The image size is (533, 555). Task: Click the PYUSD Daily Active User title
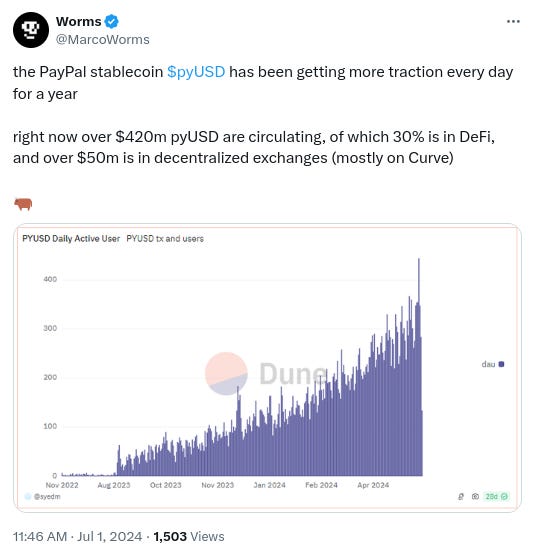[x=71, y=239]
